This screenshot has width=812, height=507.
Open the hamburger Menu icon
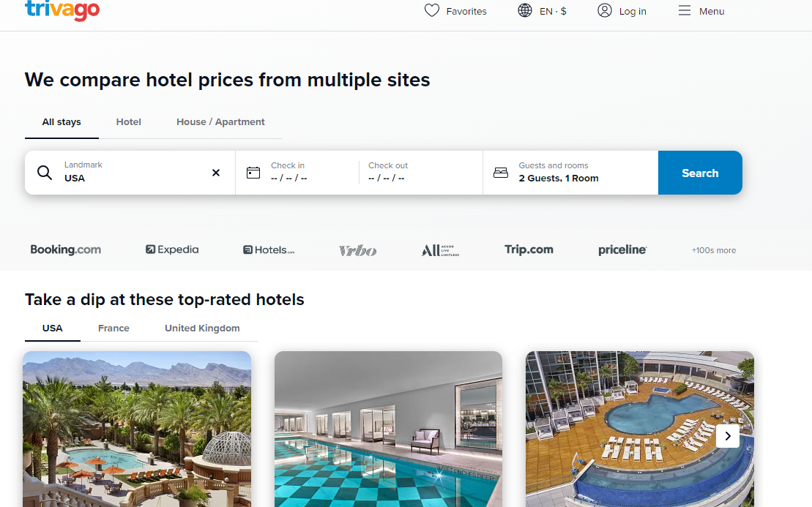tap(685, 11)
